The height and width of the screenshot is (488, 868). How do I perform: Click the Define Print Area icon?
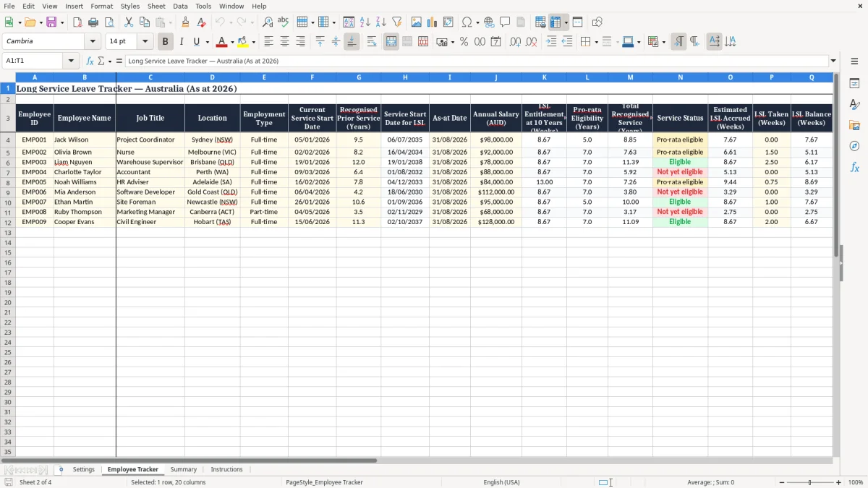pyautogui.click(x=540, y=22)
